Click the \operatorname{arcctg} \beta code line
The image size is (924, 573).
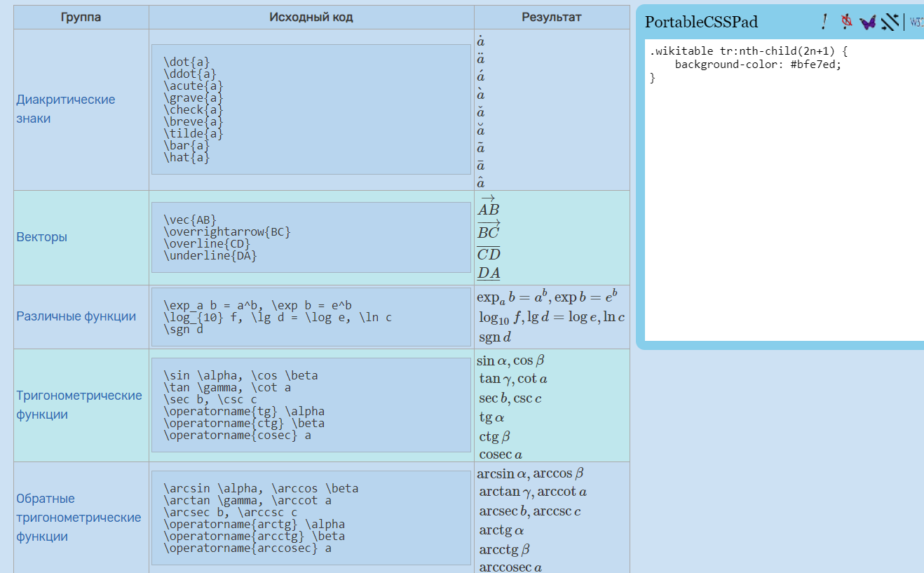254,537
